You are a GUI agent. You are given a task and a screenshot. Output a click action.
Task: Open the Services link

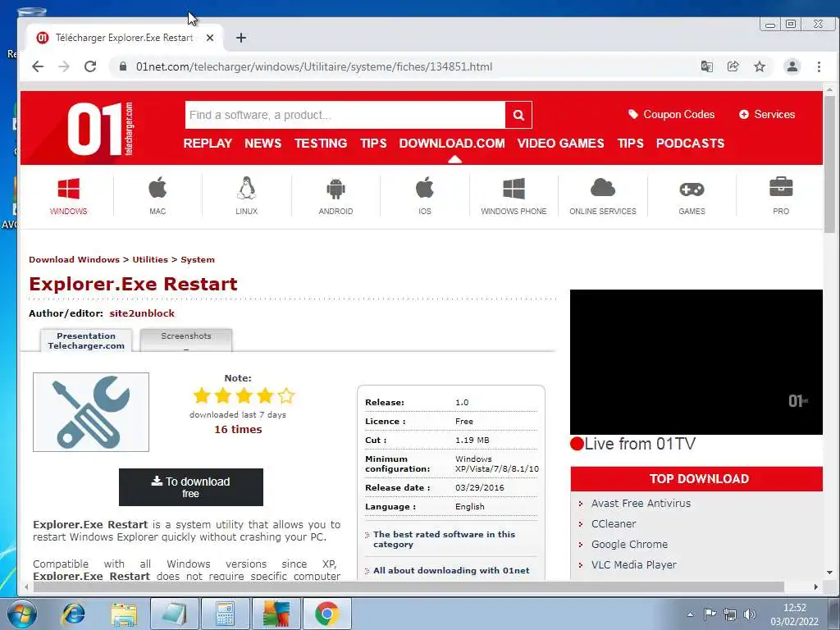767,114
